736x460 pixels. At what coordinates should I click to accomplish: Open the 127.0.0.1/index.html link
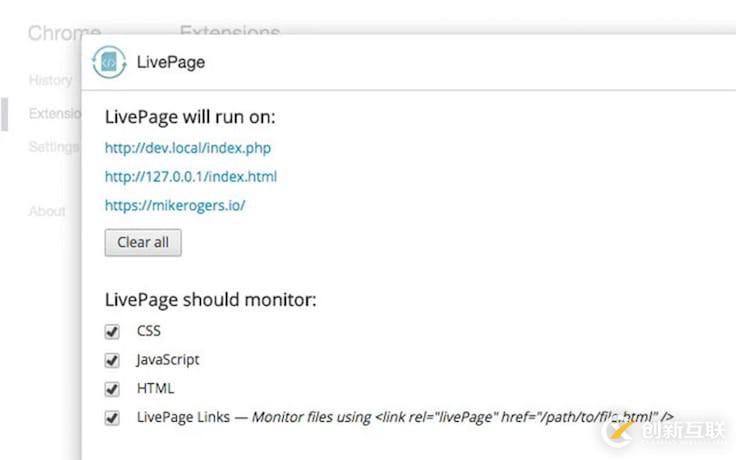[x=191, y=177]
